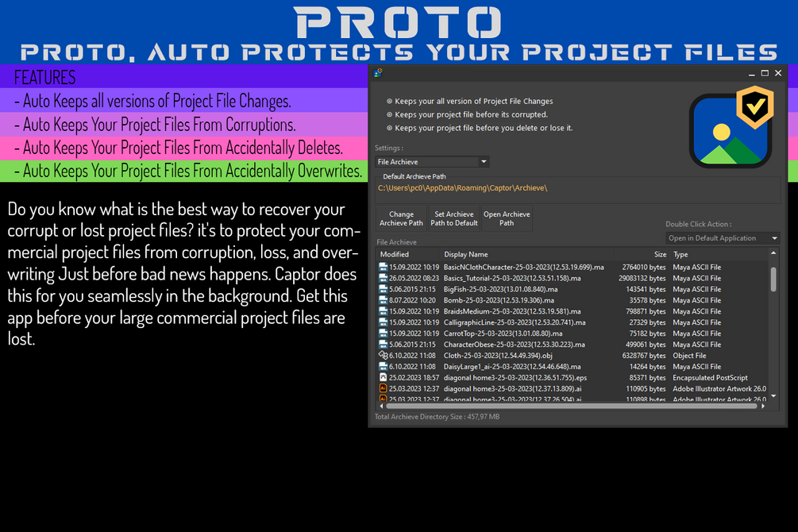The image size is (798, 532).
Task: Click the scroll down arrow of the file list
Action: (x=773, y=396)
